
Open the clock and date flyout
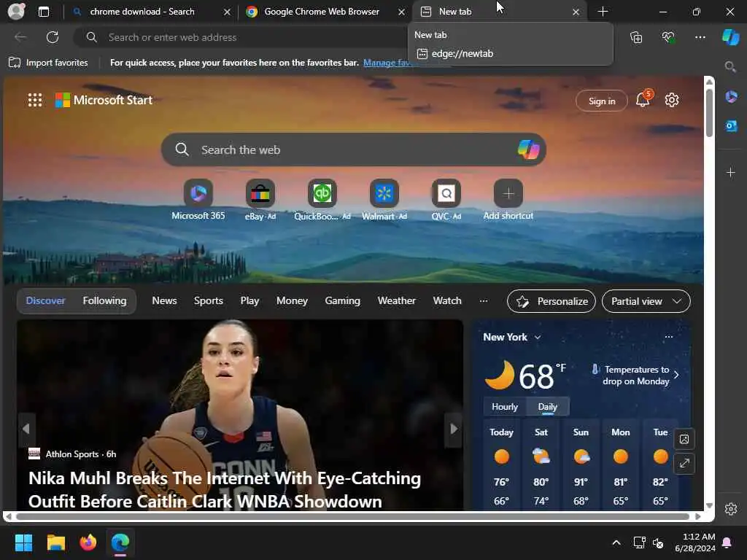click(x=695, y=542)
